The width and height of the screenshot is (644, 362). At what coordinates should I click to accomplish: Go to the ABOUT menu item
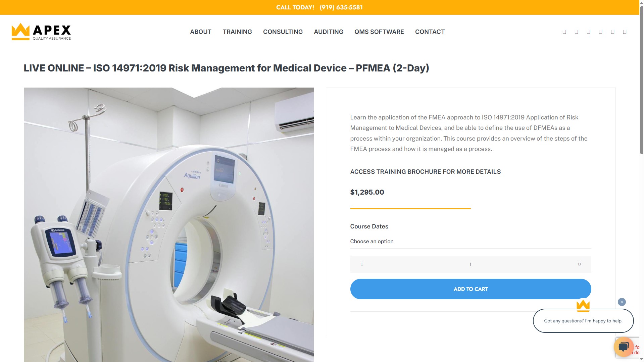(x=201, y=32)
